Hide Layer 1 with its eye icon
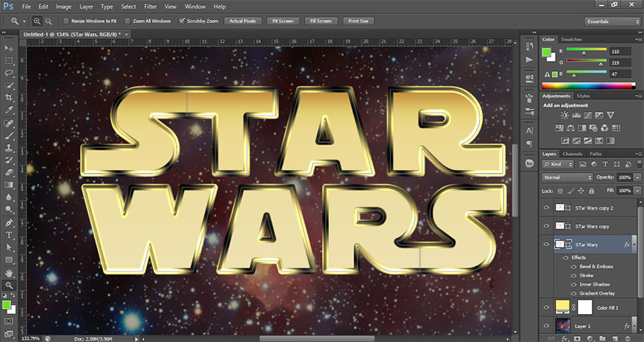The image size is (644, 342). click(x=546, y=326)
